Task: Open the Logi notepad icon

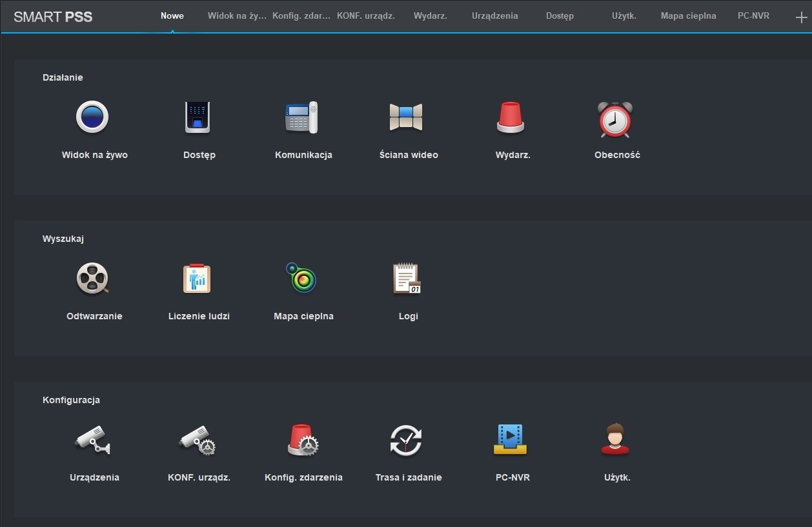Action: [407, 279]
